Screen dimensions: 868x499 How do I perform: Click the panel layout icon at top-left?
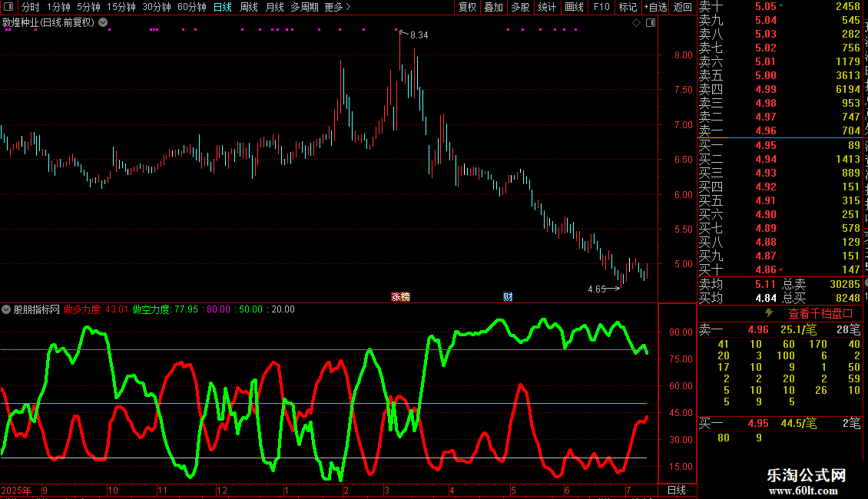(8, 7)
